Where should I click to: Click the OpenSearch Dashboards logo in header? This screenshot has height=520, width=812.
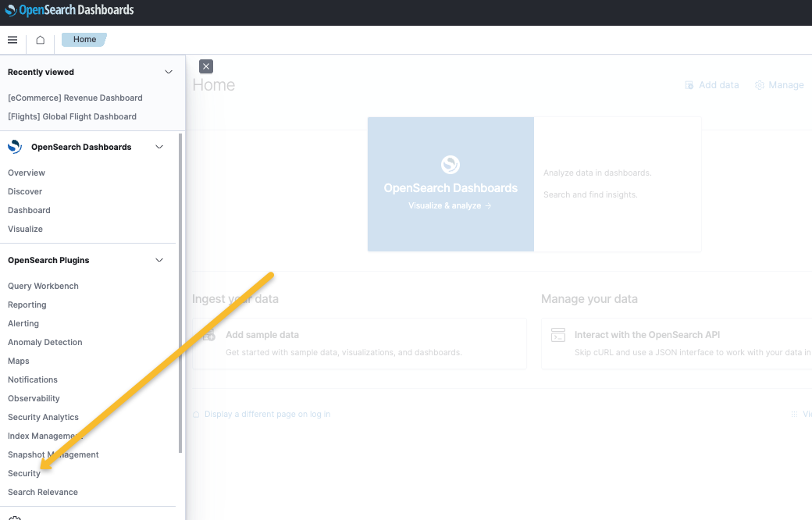pos(69,10)
